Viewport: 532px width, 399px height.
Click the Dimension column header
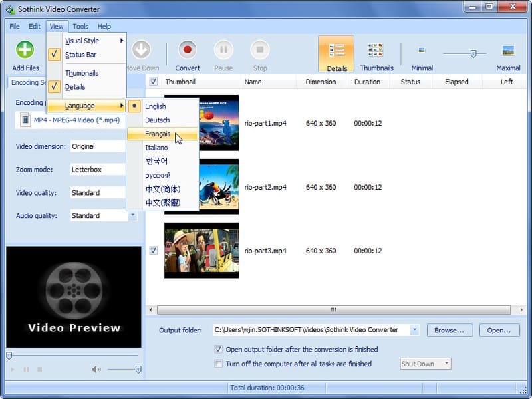[x=321, y=82]
